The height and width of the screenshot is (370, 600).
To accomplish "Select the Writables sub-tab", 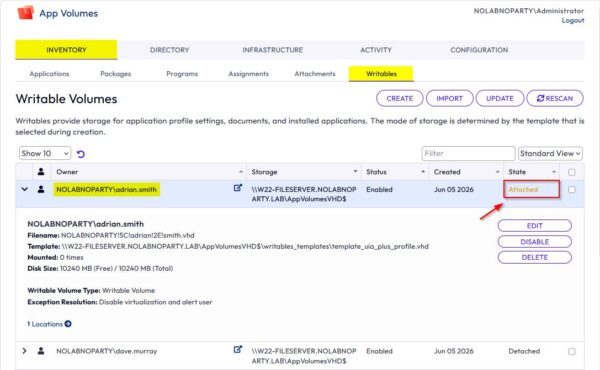I will [381, 73].
